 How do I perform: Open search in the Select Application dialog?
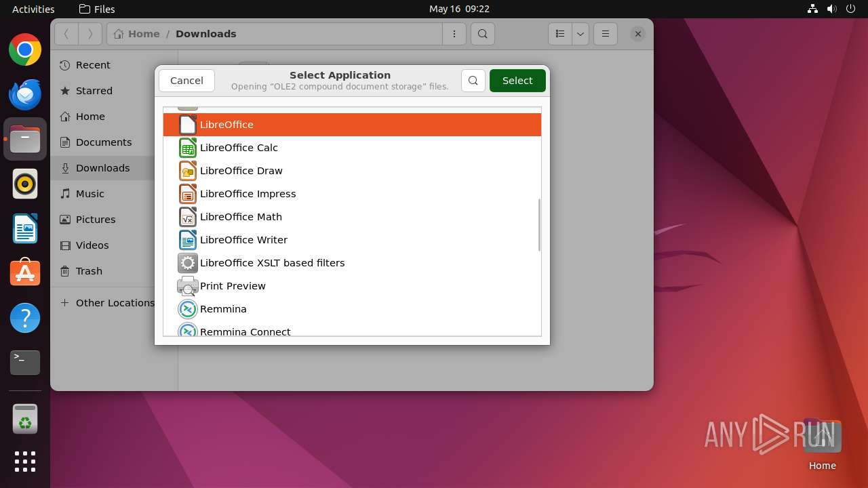click(x=473, y=81)
